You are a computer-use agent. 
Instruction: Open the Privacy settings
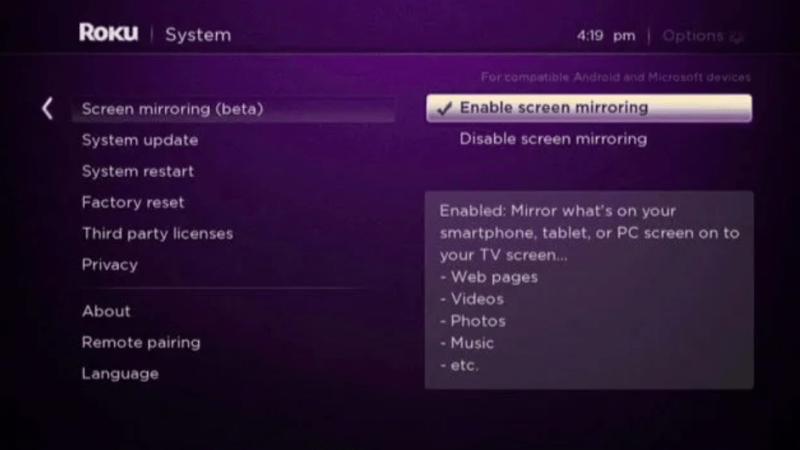[110, 265]
